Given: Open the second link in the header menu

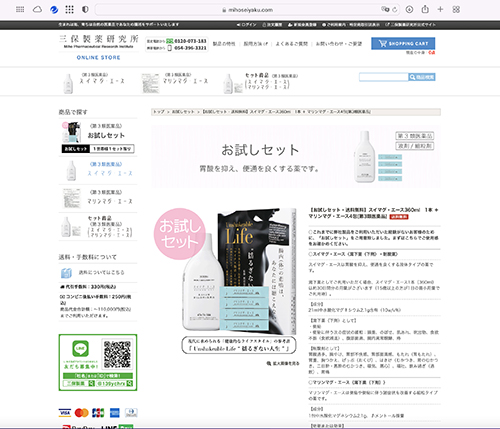Looking at the screenshot, I should click(255, 44).
